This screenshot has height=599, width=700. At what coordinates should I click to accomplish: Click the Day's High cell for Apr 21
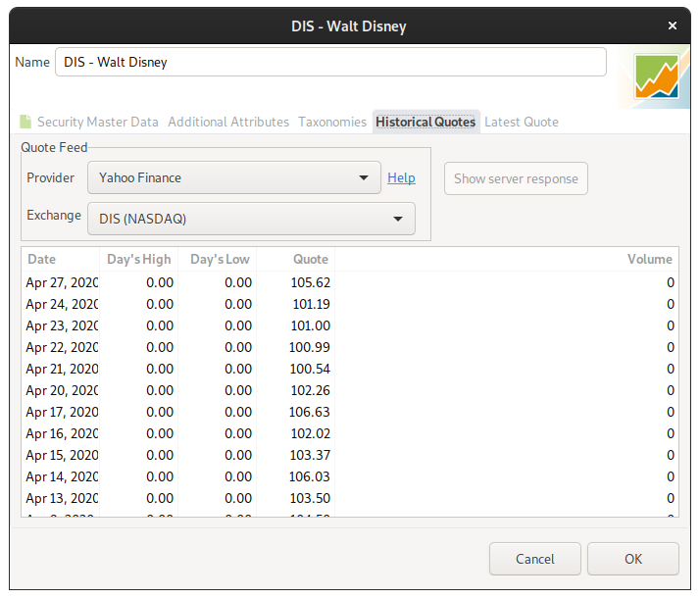[x=160, y=369]
